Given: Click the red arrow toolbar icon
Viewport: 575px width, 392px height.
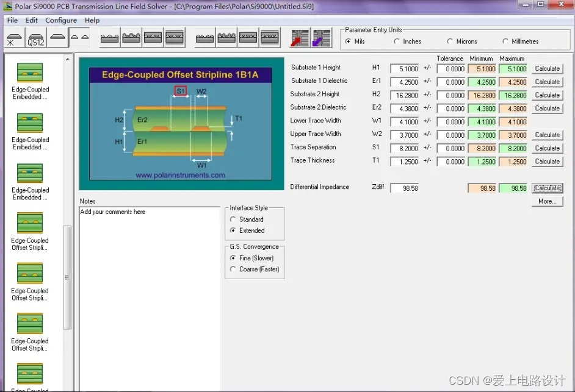Looking at the screenshot, I should 300,38.
